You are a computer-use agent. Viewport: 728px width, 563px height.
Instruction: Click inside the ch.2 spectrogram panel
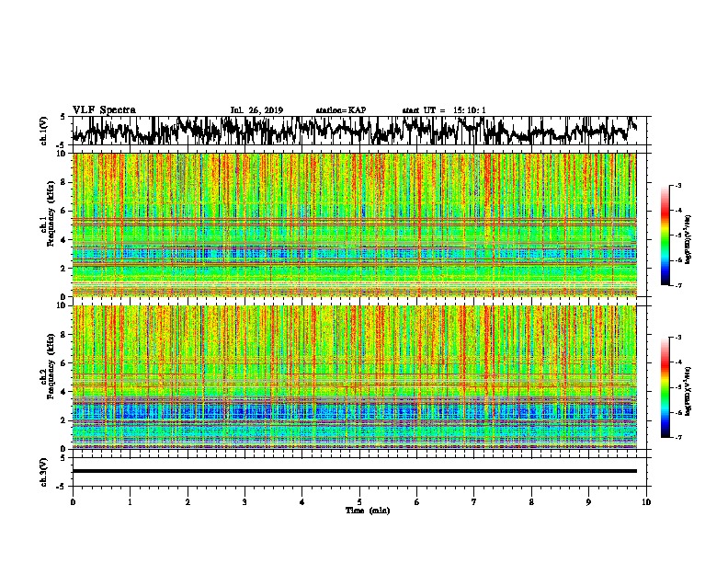(x=354, y=377)
